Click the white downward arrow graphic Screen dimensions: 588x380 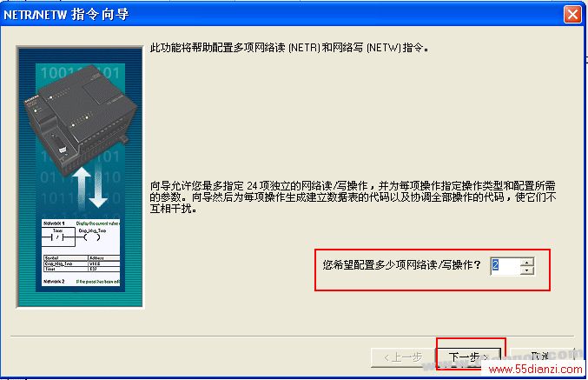[98, 187]
